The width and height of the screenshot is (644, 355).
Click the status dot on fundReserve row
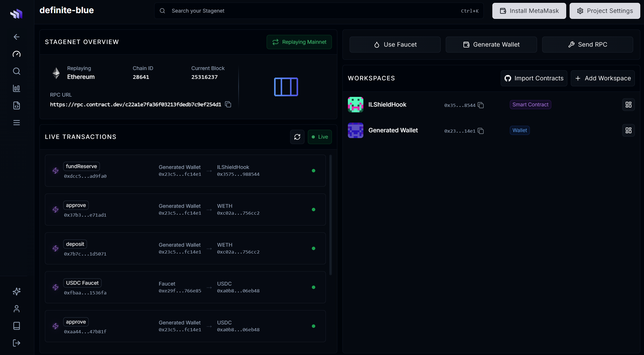[314, 171]
